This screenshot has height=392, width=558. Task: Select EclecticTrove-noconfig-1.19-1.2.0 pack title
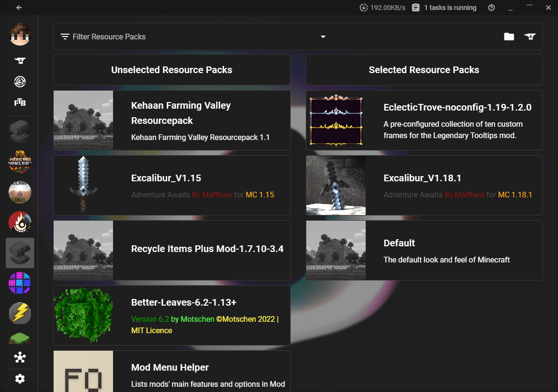click(457, 107)
